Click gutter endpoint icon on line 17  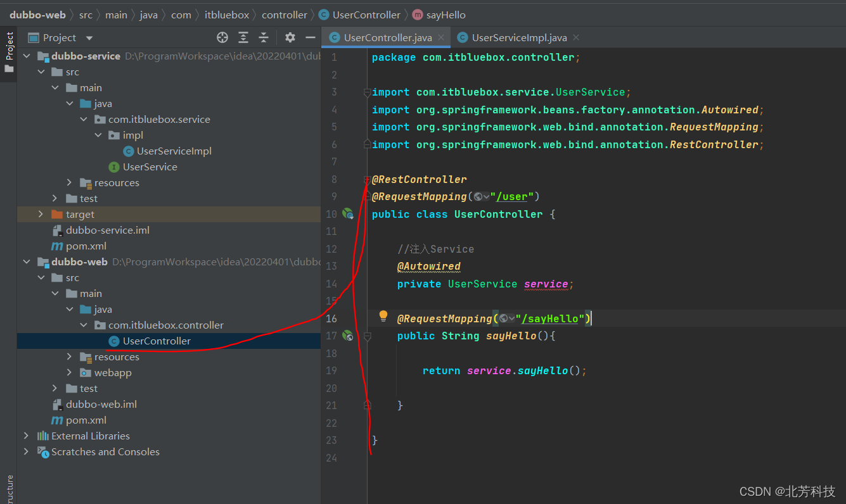(x=348, y=336)
